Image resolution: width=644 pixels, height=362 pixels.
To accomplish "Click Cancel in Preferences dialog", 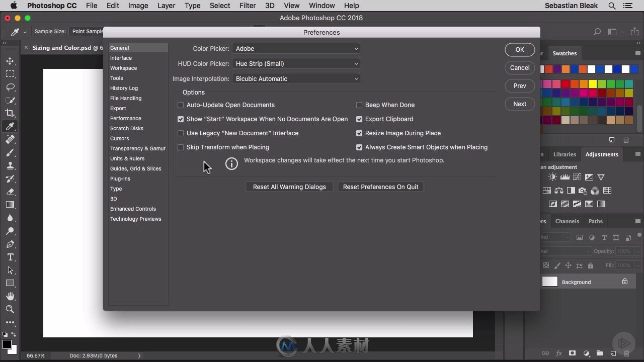I will tap(520, 68).
